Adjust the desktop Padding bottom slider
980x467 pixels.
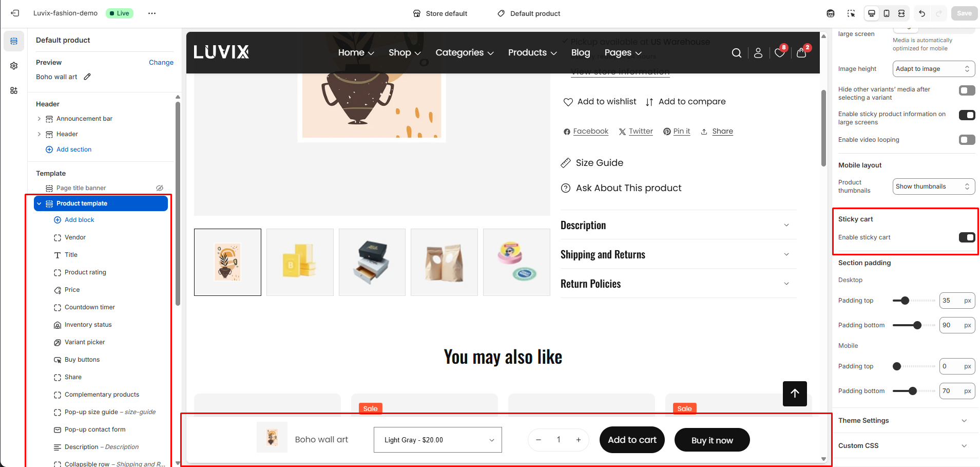[x=917, y=325]
